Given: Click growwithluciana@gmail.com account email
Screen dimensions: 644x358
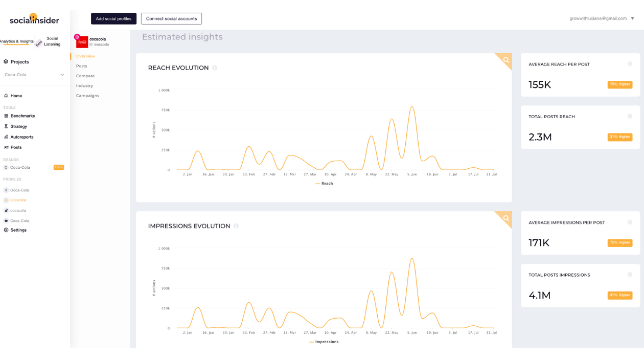Looking at the screenshot, I should (x=598, y=18).
